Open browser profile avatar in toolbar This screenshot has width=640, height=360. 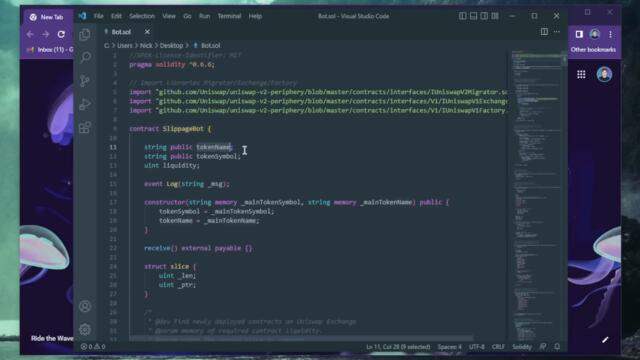tap(595, 34)
